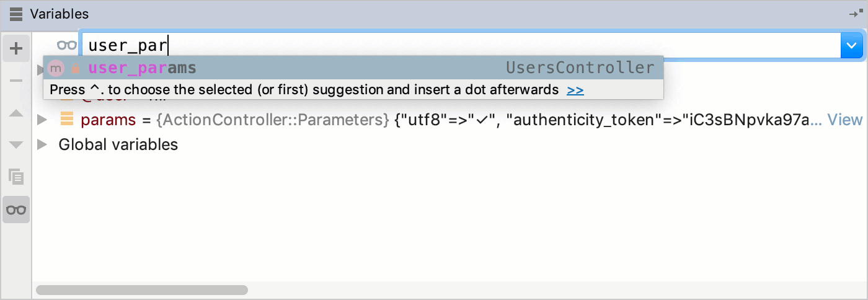The image size is (868, 300).
Task: Click the method icon of user_params suggestion
Action: tap(56, 68)
